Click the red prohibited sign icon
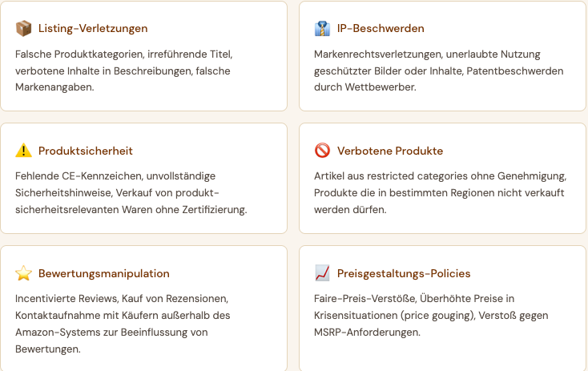588x371 pixels. [322, 151]
